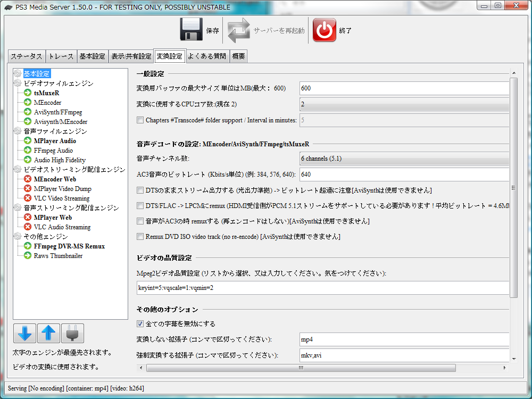The width and height of the screenshot is (532, 399).
Task: Select Audio High Fidelity tree entry
Action: (x=60, y=160)
